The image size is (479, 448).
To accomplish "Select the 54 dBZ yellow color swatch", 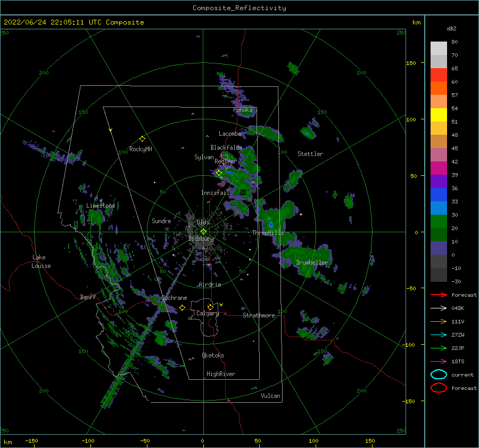I will point(439,115).
